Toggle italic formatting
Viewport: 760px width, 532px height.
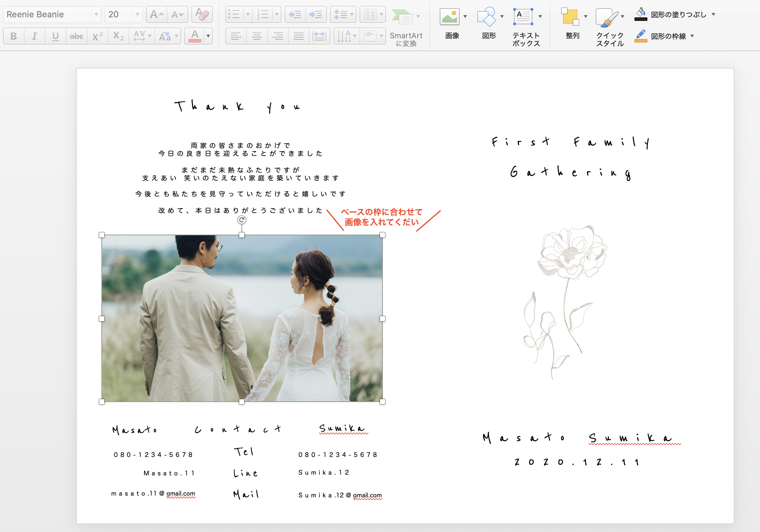click(x=34, y=36)
